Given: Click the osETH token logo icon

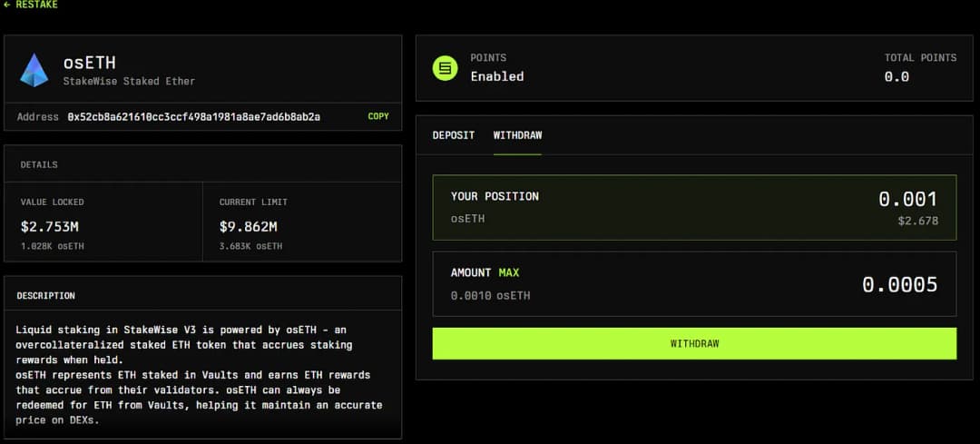Looking at the screenshot, I should pos(34,70).
